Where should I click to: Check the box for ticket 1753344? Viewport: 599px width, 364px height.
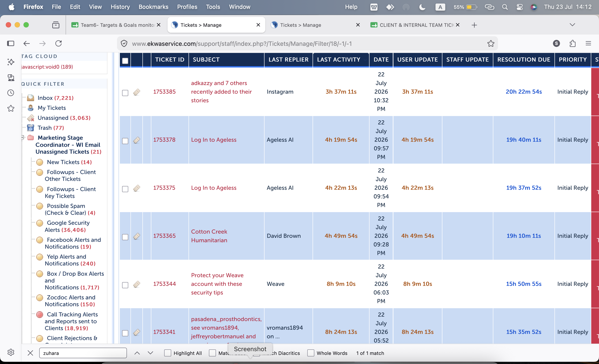(125, 285)
